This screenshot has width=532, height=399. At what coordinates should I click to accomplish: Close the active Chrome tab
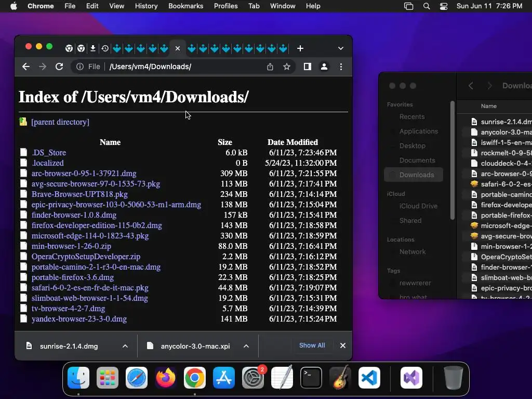pyautogui.click(x=178, y=48)
